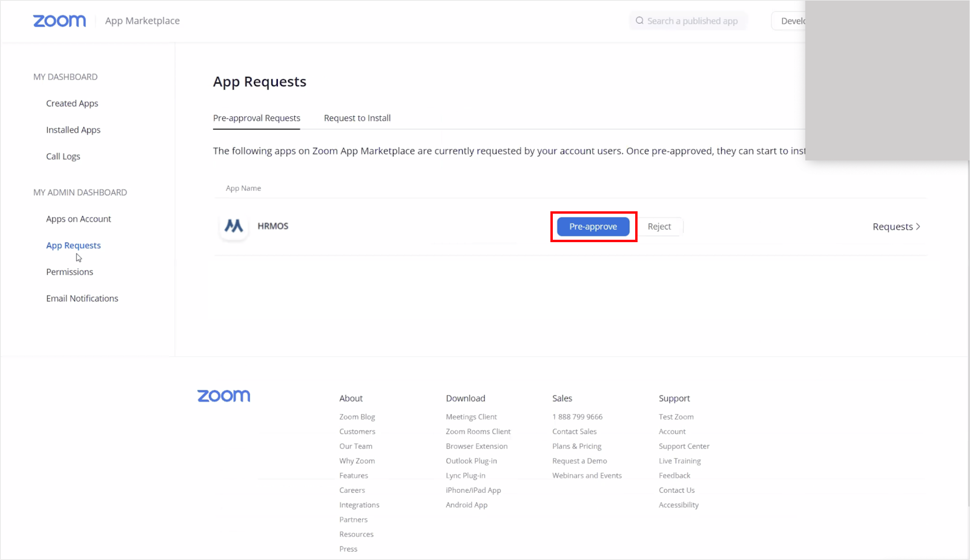Image resolution: width=970 pixels, height=560 pixels.
Task: Click the App Name column header
Action: pos(243,188)
